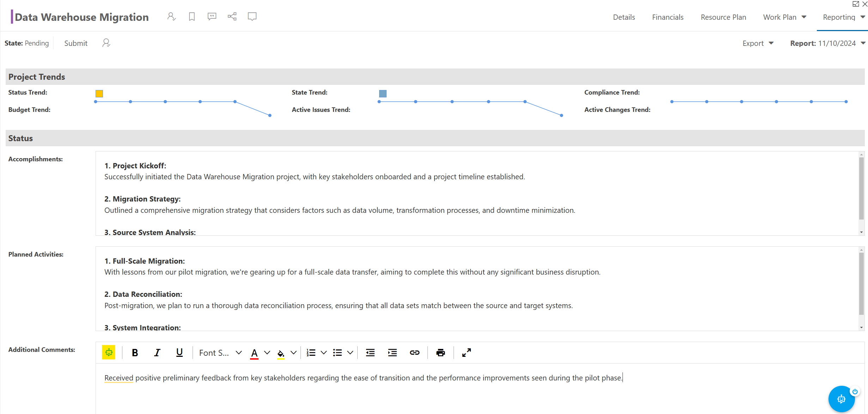Click the person icon next to Submit
The height and width of the screenshot is (414, 868).
[106, 43]
